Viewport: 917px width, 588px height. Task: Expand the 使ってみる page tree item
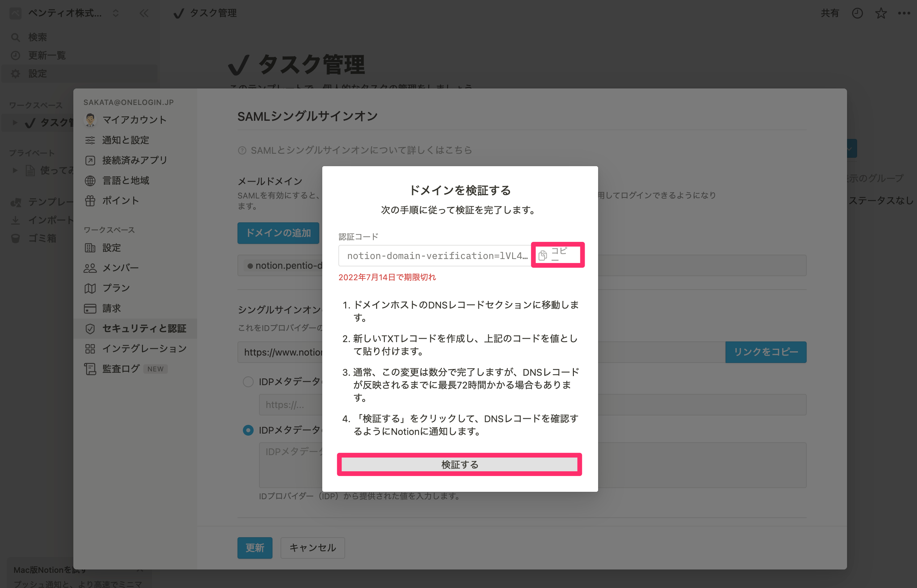click(x=15, y=170)
